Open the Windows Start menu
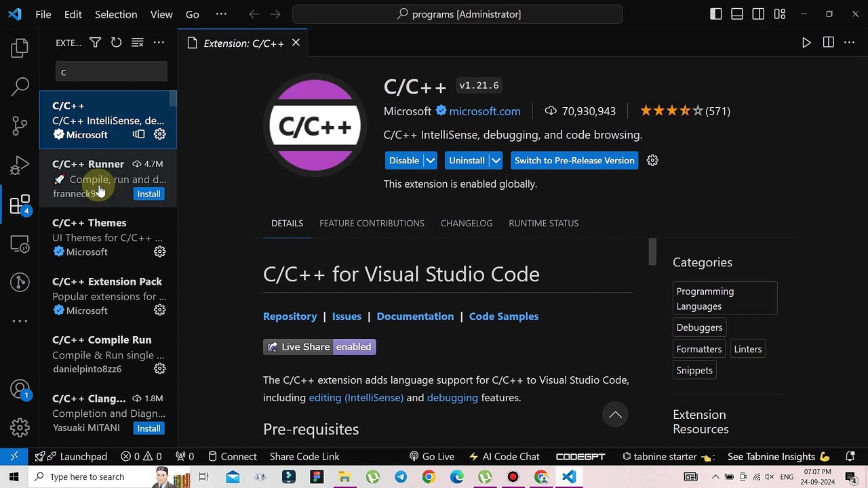Image resolution: width=868 pixels, height=488 pixels. [14, 476]
